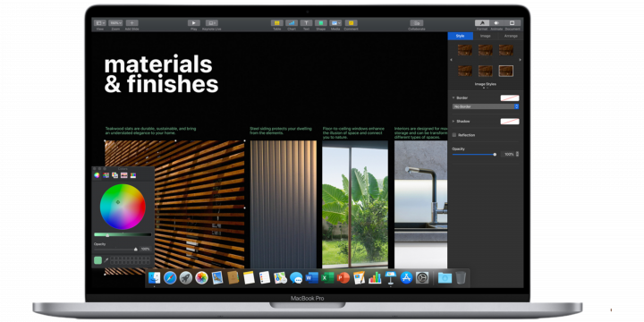The width and height of the screenshot is (644, 322).
Task: Switch to the Style tab in inspector
Action: coord(461,36)
